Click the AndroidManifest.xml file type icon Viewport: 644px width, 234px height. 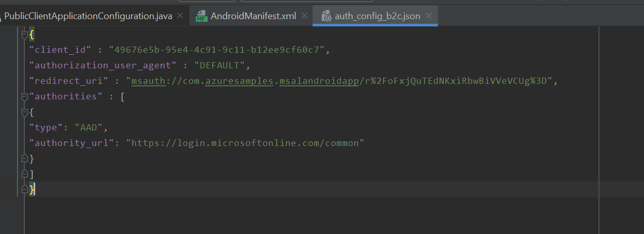201,17
